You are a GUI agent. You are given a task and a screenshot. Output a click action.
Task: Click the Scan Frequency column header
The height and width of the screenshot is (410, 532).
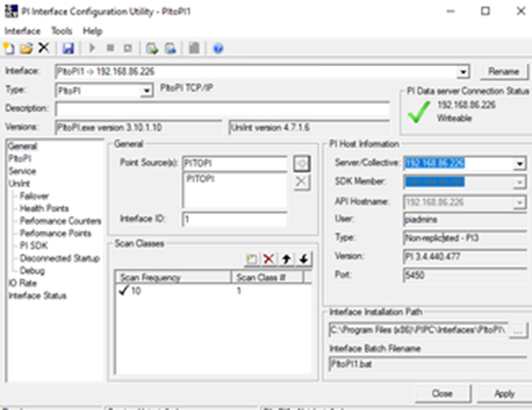[x=173, y=277]
